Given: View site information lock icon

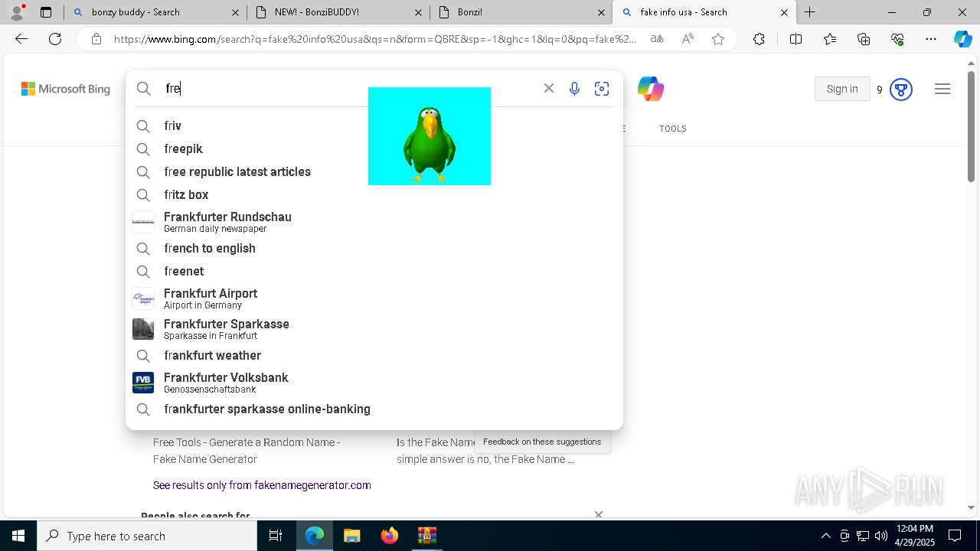Looking at the screenshot, I should point(96,39).
